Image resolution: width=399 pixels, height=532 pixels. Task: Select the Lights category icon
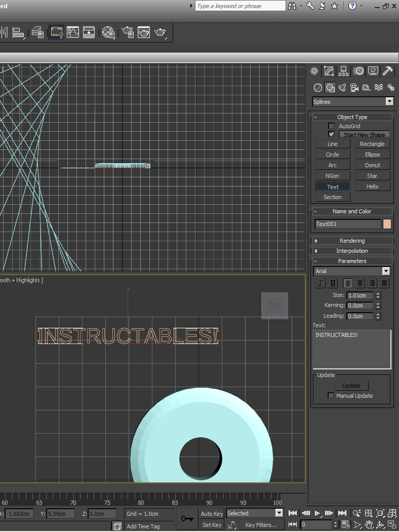coord(342,88)
